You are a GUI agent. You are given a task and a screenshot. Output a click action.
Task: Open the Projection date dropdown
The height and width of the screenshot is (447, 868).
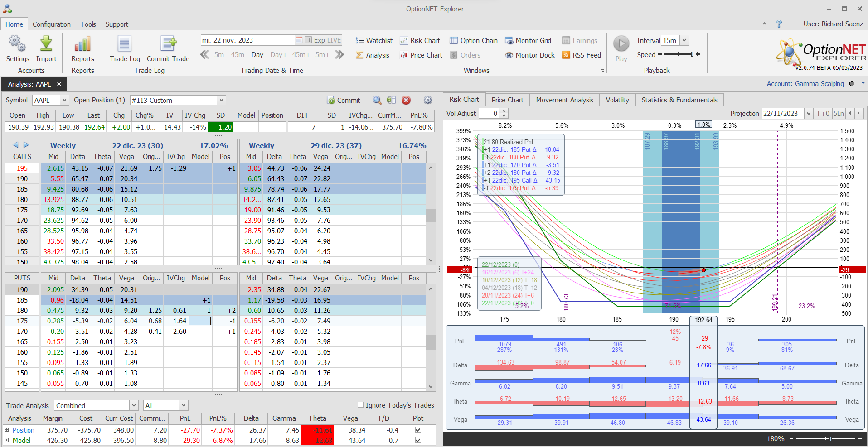[809, 114]
